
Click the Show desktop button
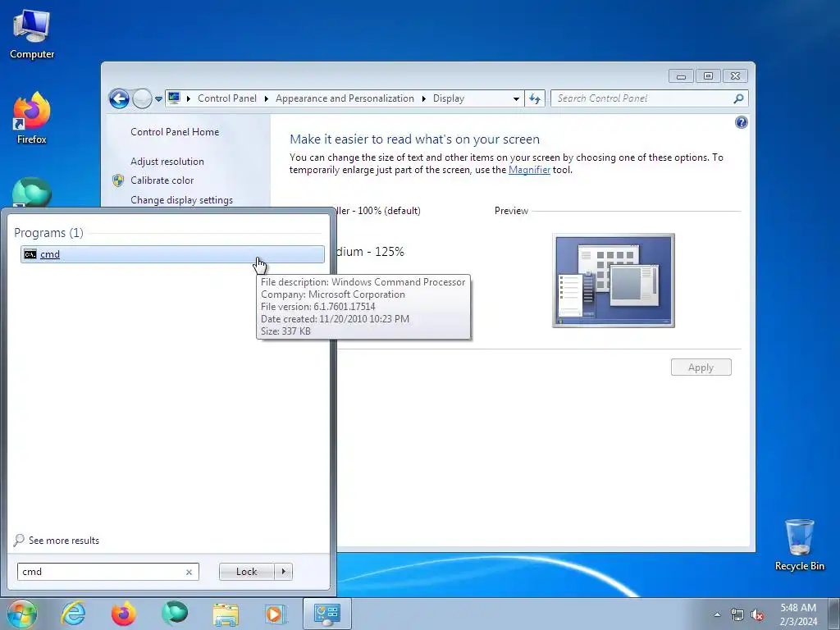834,614
